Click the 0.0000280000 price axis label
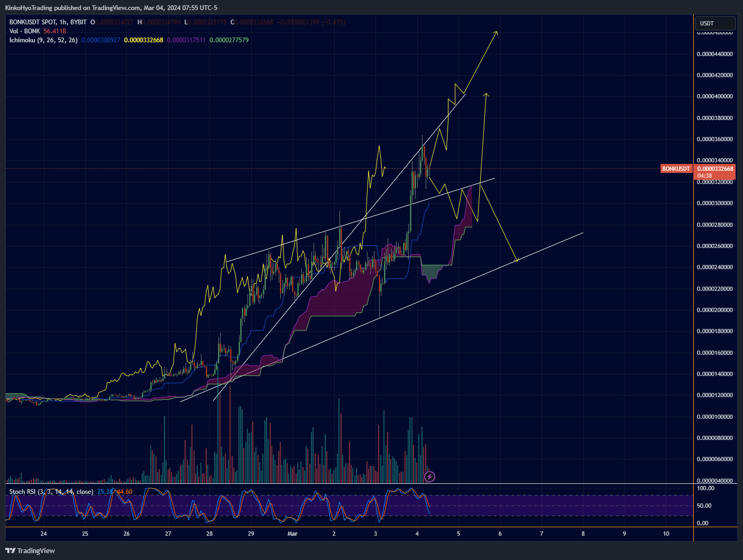The width and height of the screenshot is (743, 560). coord(714,225)
